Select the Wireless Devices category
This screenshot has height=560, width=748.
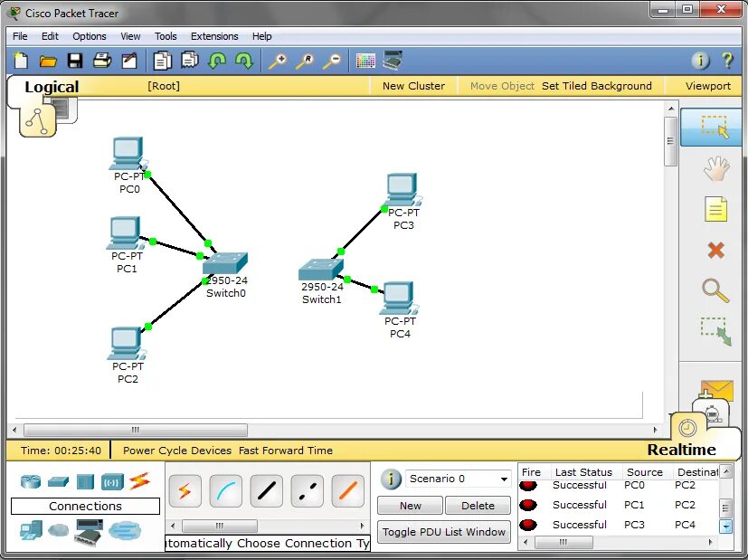point(112,482)
